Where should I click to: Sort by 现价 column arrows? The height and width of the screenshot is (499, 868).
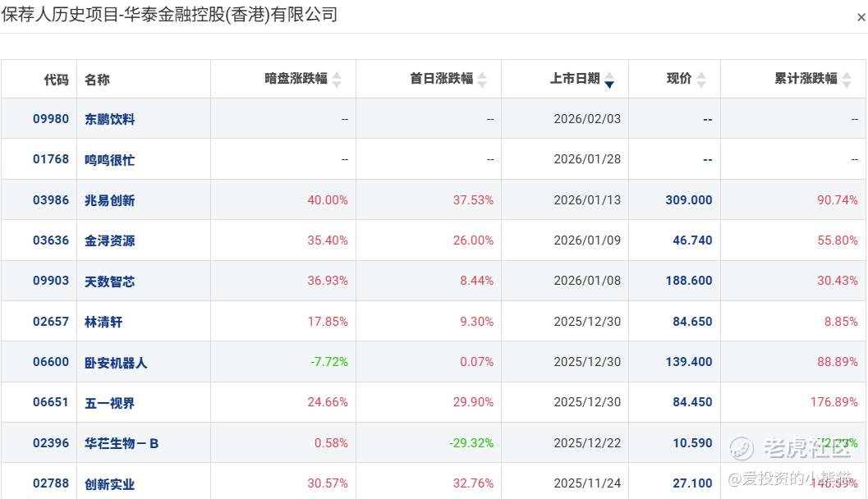click(x=700, y=80)
